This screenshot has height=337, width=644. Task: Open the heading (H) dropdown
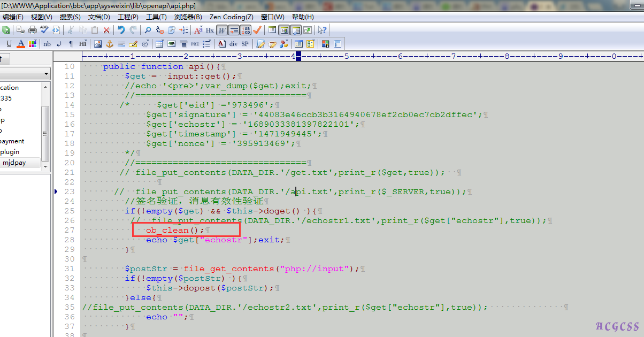[83, 44]
